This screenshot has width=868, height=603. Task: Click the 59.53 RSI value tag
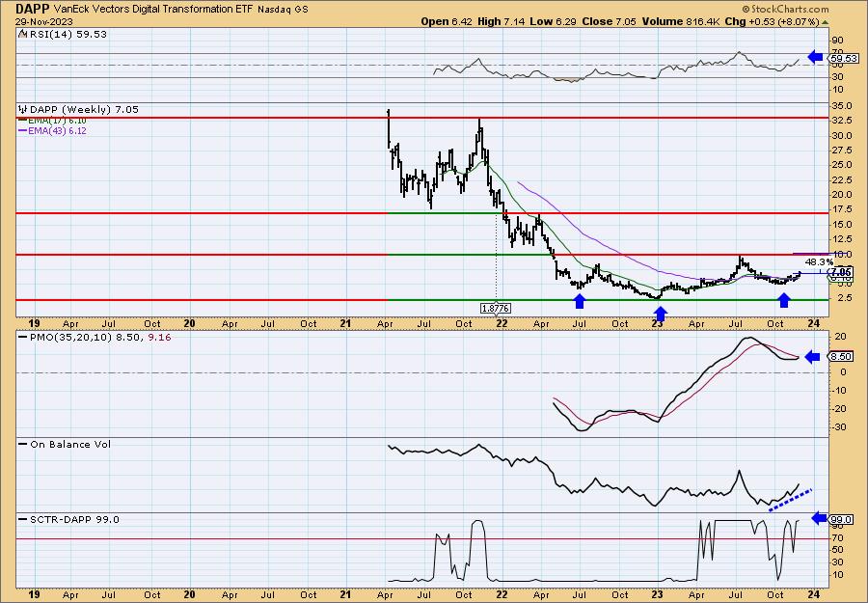point(842,58)
